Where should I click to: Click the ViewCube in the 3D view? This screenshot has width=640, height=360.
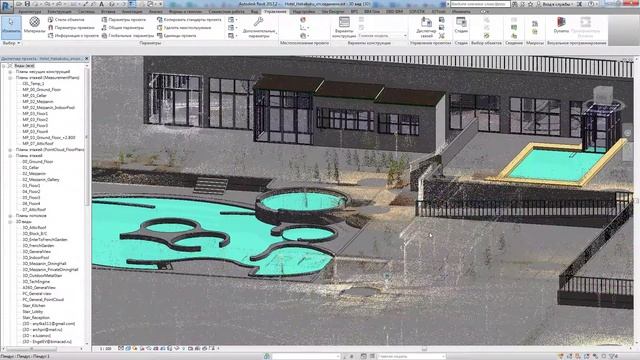click(603, 96)
